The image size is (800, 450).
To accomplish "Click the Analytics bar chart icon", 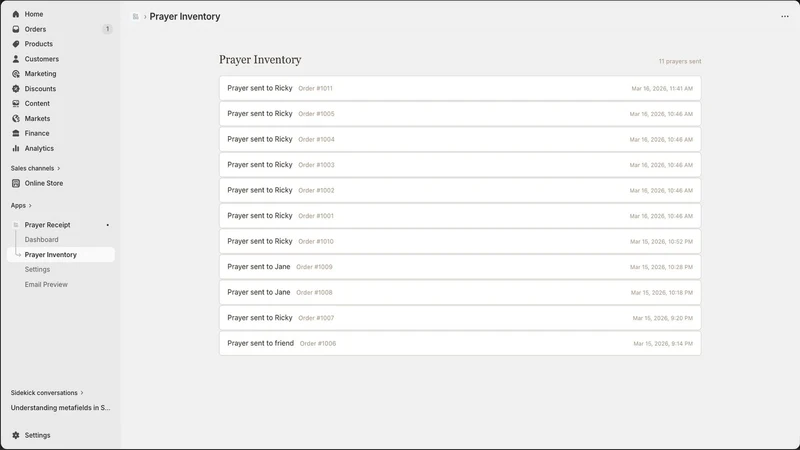I will click(16, 148).
